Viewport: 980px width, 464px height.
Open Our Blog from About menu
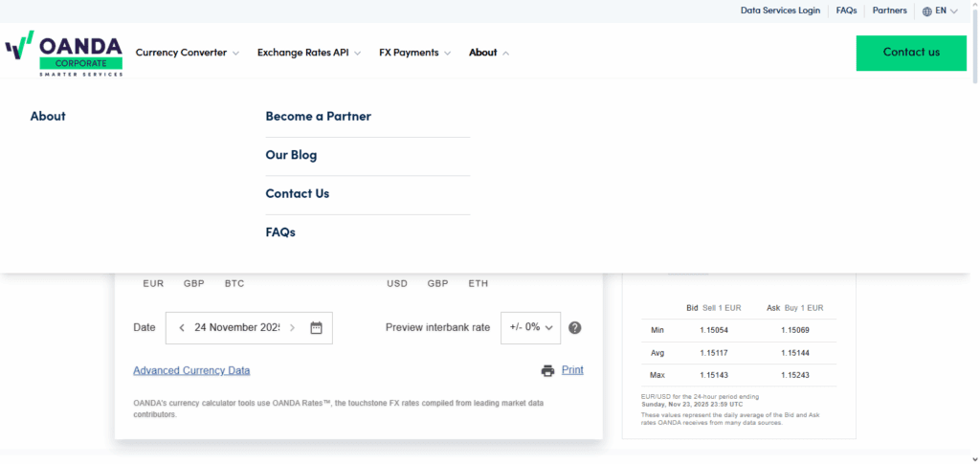coord(291,155)
